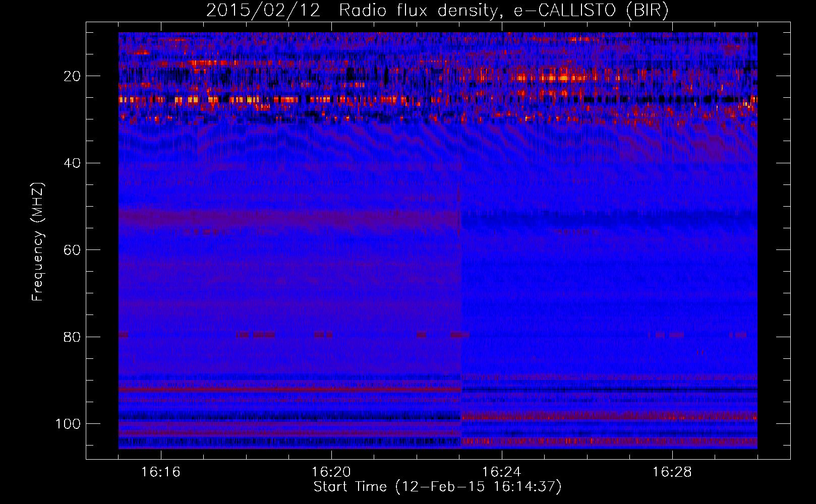
Task: Click the '16:28' time tick label
Action: coord(672,472)
